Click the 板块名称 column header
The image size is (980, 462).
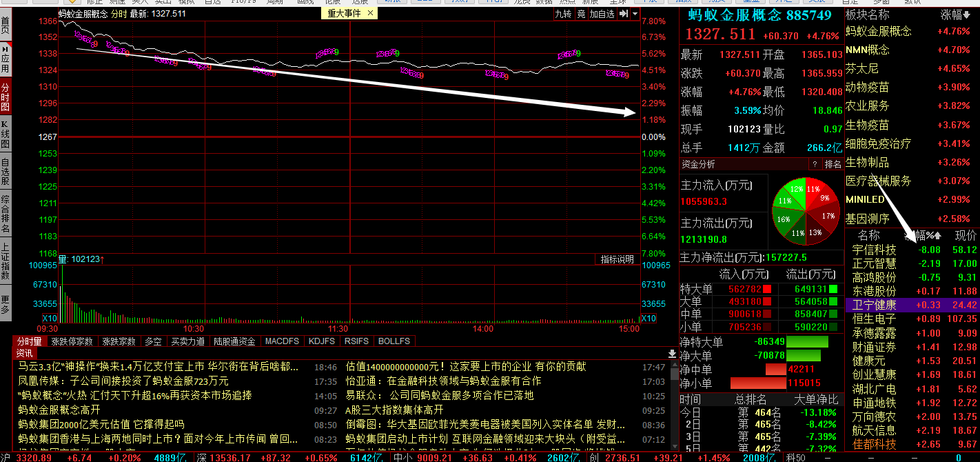[868, 14]
